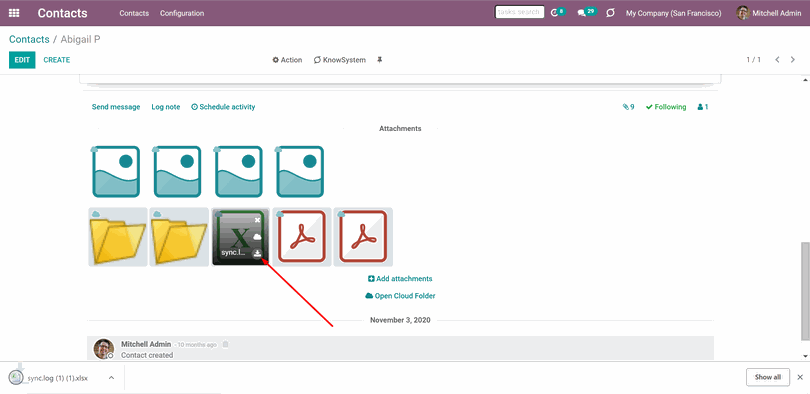Toggle the Following status
Screen dimensions: 810x394
coord(666,107)
